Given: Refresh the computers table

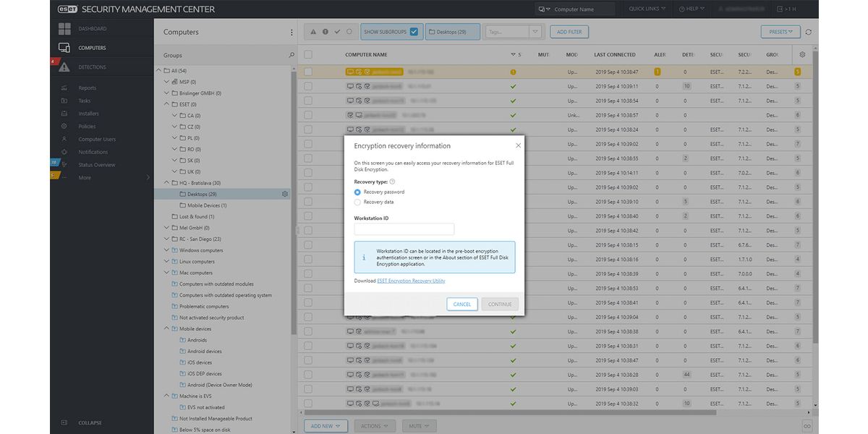Looking at the screenshot, I should click(808, 32).
